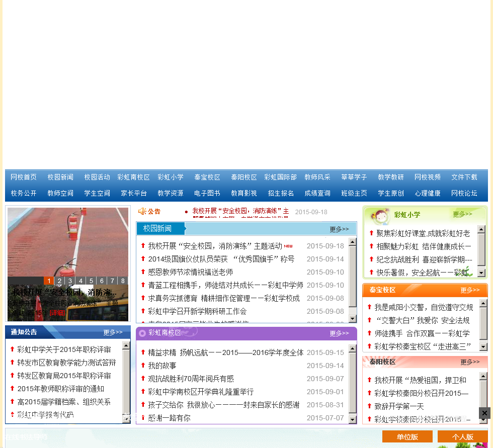Open 文件下载 in the navigation bar
This screenshot has height=448, width=493.
point(464,177)
